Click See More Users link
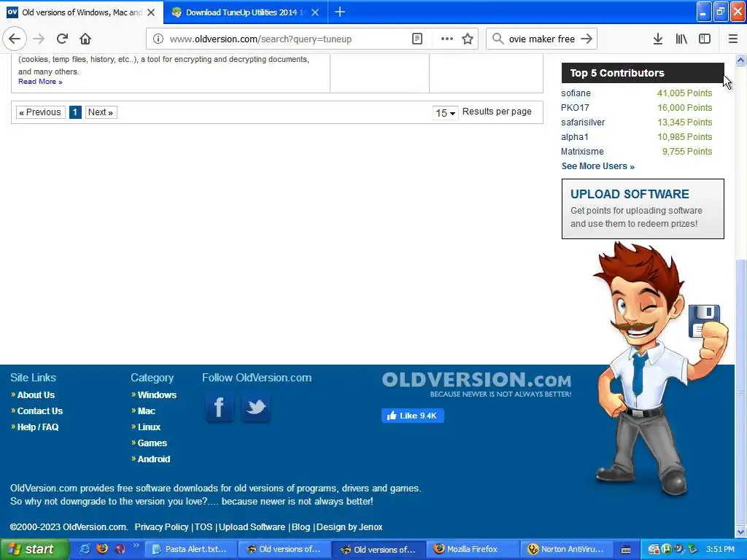Image resolution: width=747 pixels, height=560 pixels. (598, 166)
